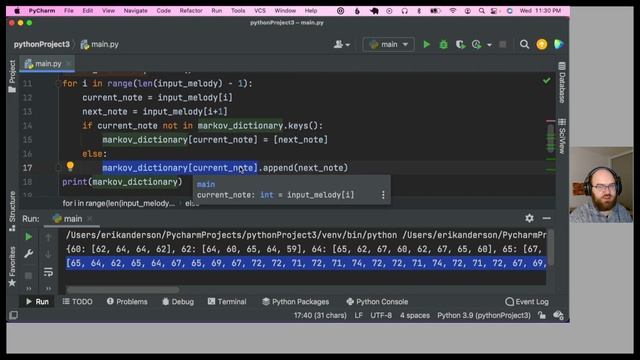The image size is (640, 360).
Task: Expand more Run panel actions chevron
Action: click(29, 289)
